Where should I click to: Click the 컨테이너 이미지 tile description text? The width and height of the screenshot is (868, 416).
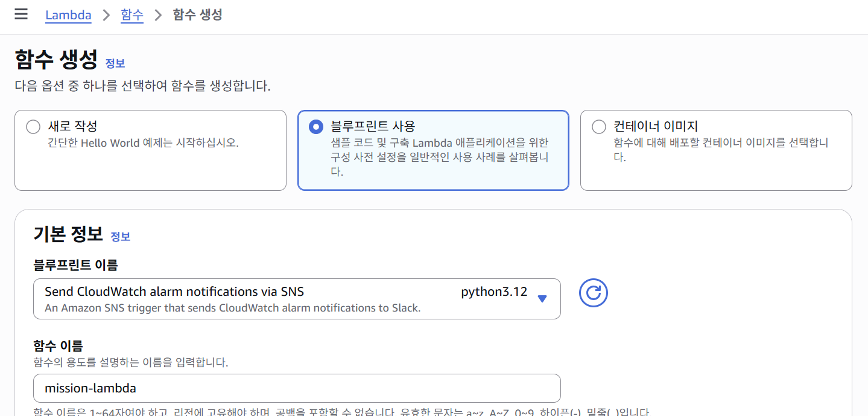(x=720, y=149)
